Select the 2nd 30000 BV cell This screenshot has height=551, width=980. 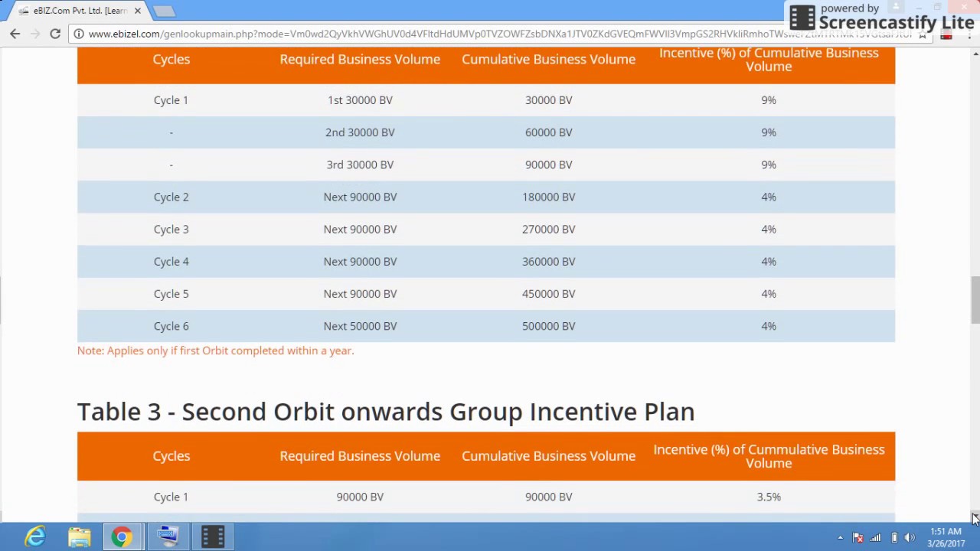[x=360, y=132]
